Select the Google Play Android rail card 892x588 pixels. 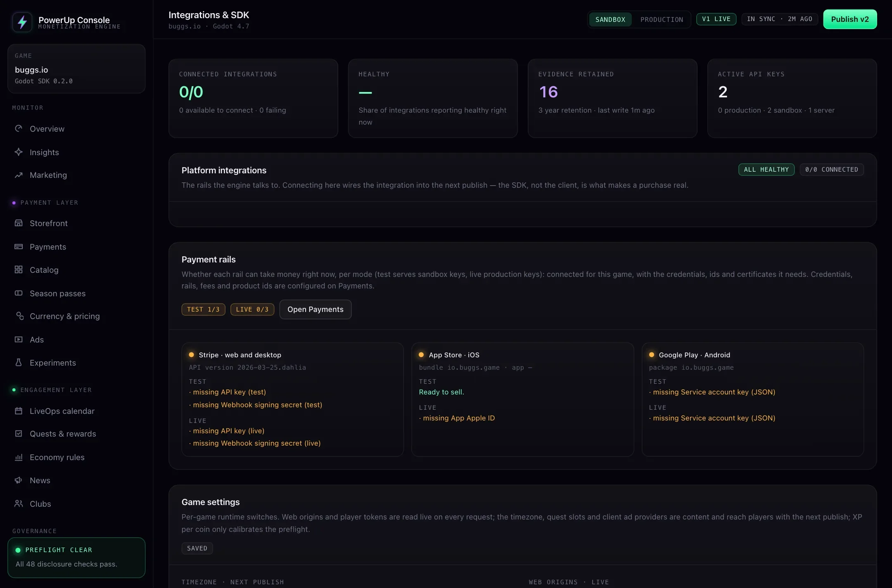[752, 399]
